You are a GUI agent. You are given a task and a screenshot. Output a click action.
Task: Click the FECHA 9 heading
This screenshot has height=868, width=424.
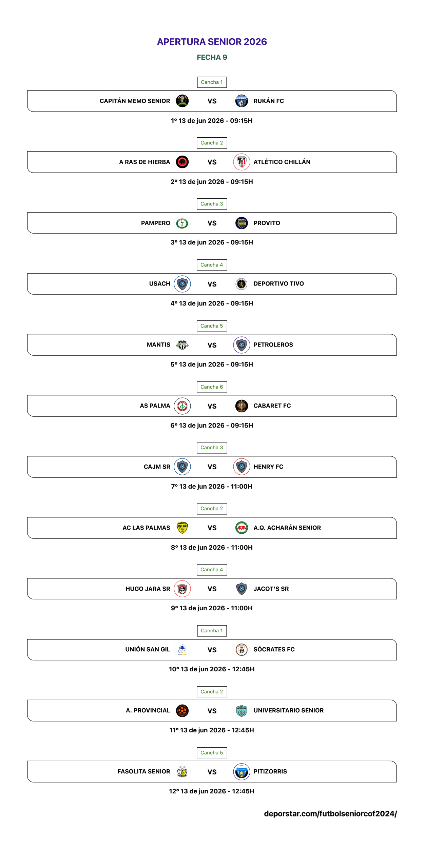[x=212, y=57]
